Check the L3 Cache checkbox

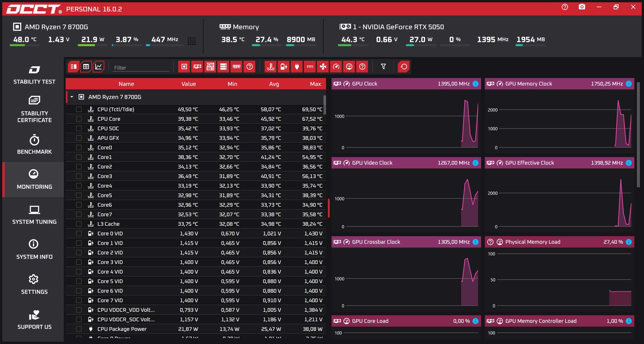[x=79, y=224]
